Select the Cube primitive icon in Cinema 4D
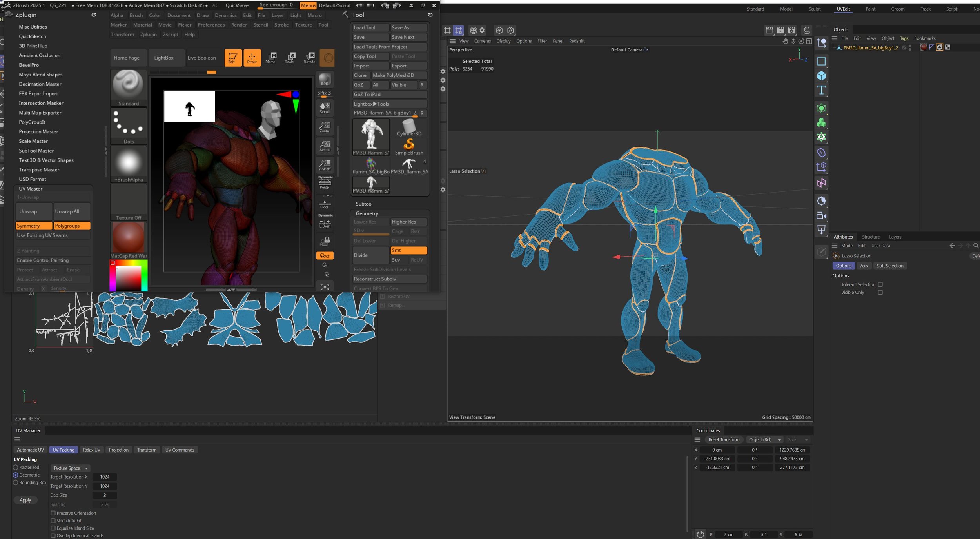This screenshot has width=980, height=539. (821, 76)
